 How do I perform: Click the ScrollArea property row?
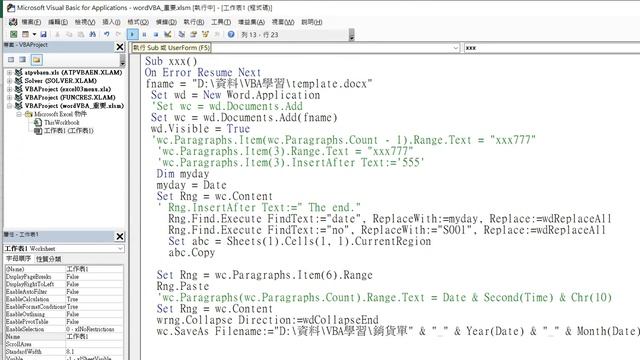64,344
